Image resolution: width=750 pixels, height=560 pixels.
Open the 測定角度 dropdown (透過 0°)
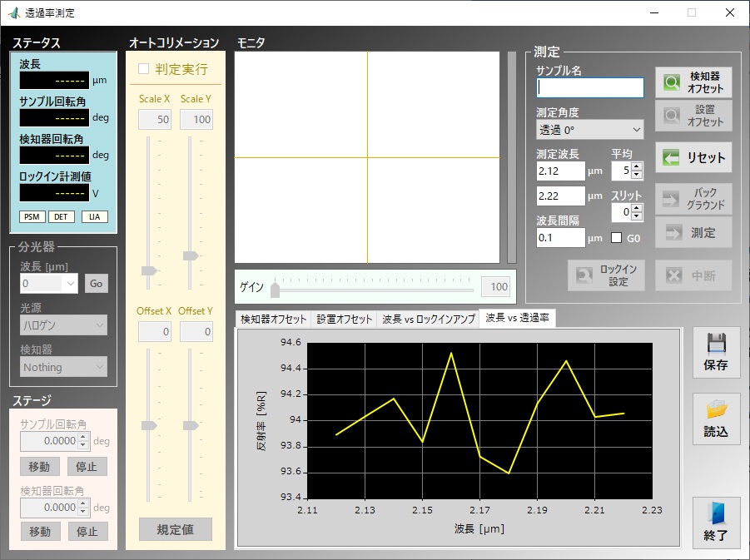coord(590,130)
